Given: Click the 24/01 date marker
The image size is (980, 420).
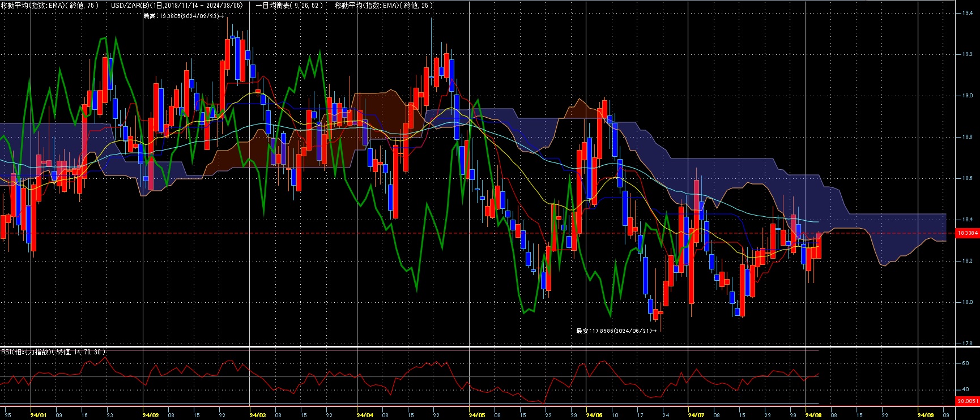Looking at the screenshot, I should click(x=39, y=415).
